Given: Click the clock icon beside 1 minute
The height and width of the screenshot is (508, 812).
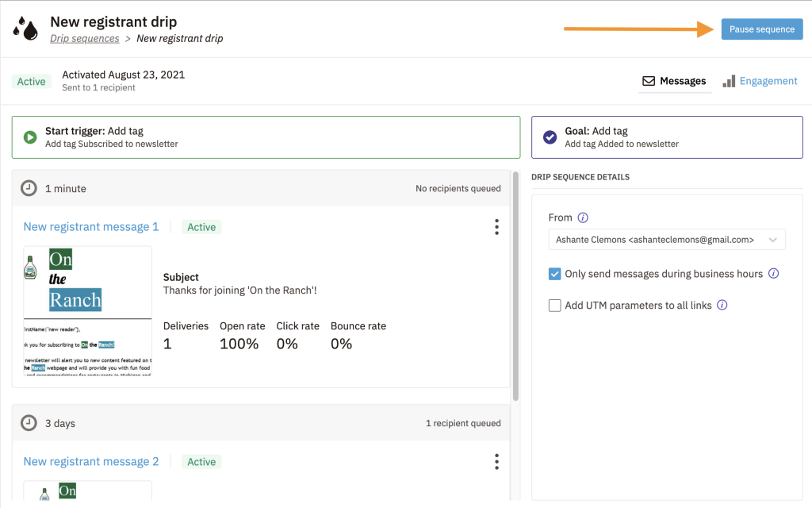Looking at the screenshot, I should [x=29, y=188].
